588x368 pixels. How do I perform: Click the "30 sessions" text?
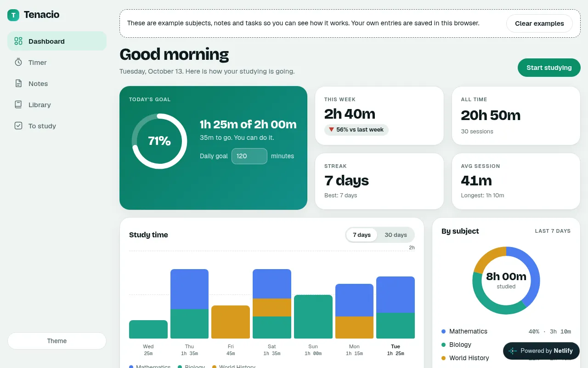477,132
